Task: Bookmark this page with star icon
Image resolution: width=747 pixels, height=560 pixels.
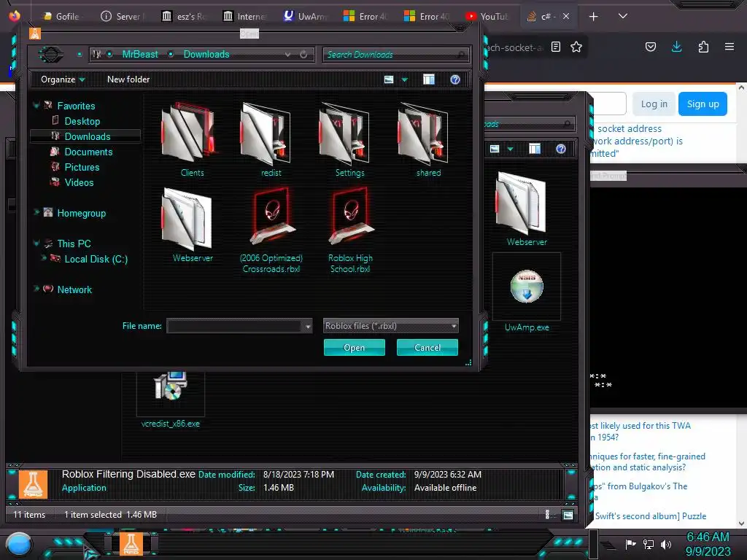Action: (x=576, y=47)
